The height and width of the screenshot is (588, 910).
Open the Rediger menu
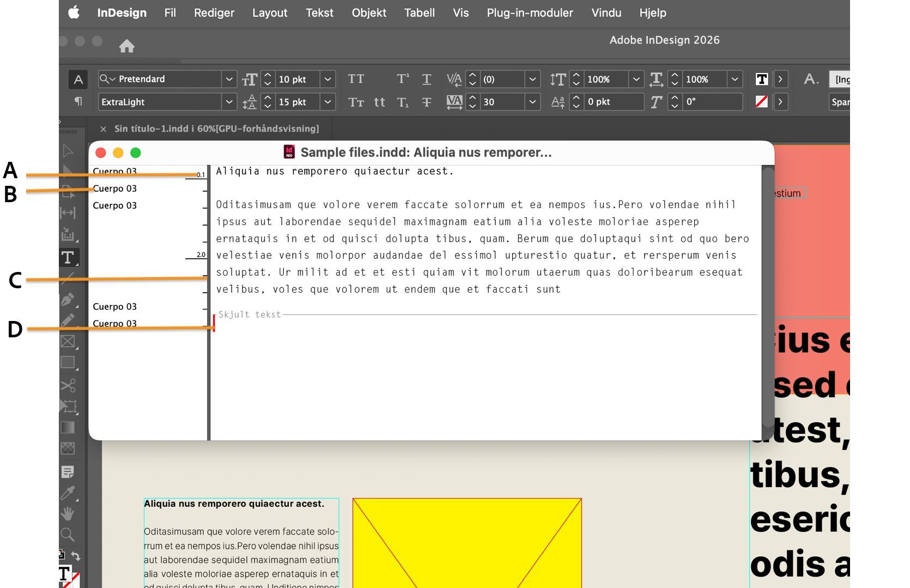point(214,13)
